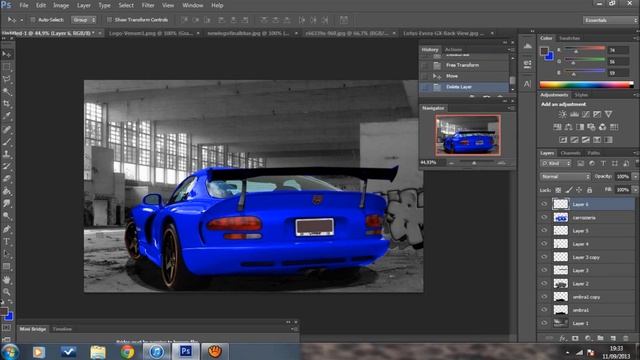
Task: Open the Image menu
Action: [61, 5]
